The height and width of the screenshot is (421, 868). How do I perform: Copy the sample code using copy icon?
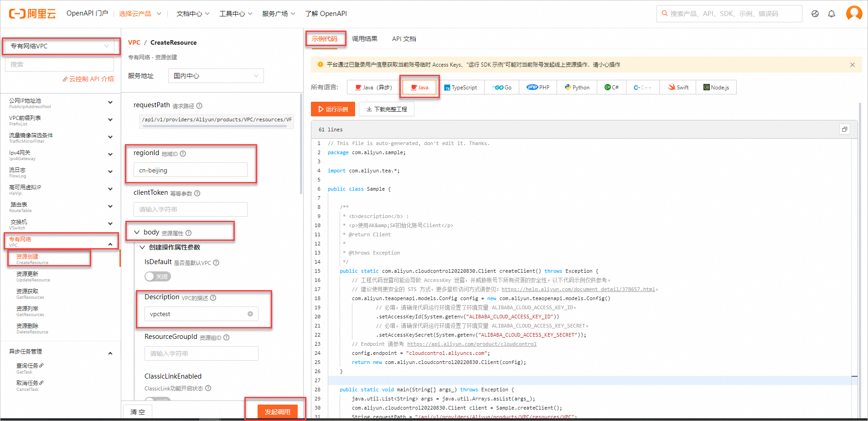pyautogui.click(x=844, y=129)
